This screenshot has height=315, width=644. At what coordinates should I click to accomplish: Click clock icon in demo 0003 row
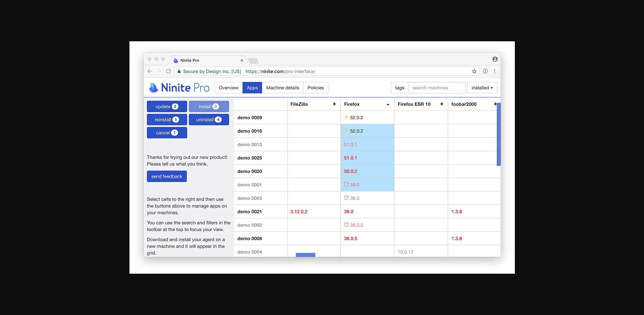[x=346, y=198]
